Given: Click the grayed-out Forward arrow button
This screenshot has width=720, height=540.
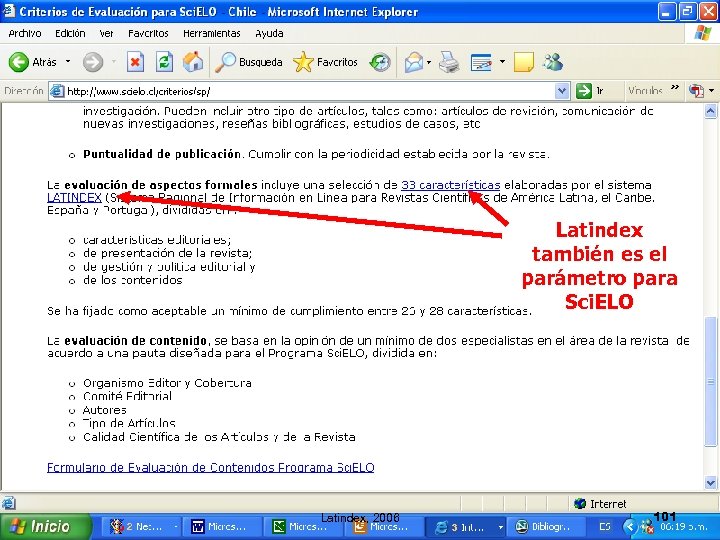Looking at the screenshot, I should [93, 62].
